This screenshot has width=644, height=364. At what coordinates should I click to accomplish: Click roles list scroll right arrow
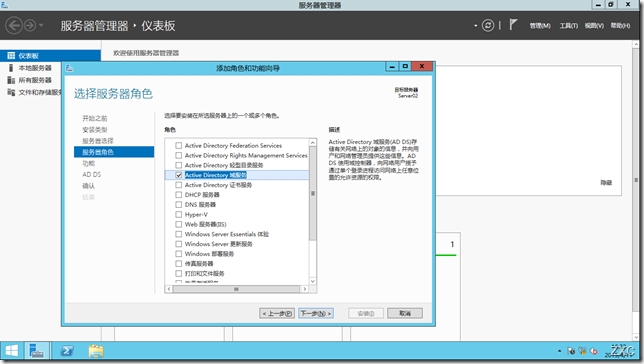(x=304, y=289)
